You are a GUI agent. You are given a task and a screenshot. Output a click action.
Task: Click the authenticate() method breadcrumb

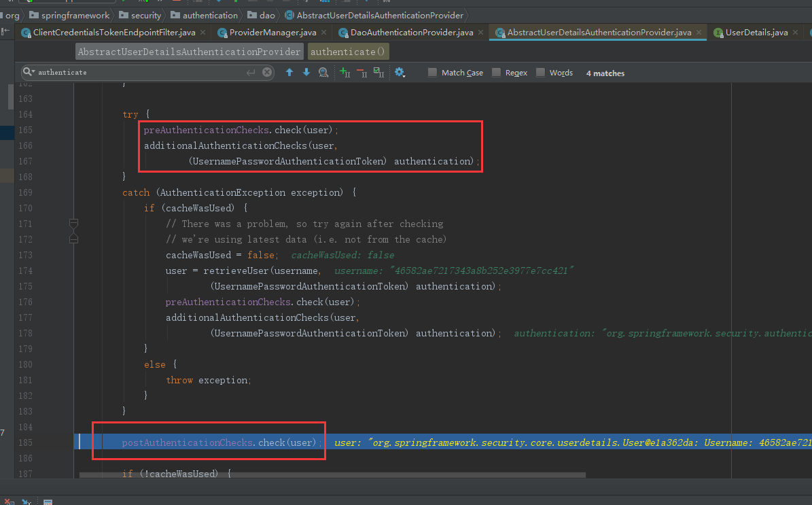pyautogui.click(x=348, y=52)
